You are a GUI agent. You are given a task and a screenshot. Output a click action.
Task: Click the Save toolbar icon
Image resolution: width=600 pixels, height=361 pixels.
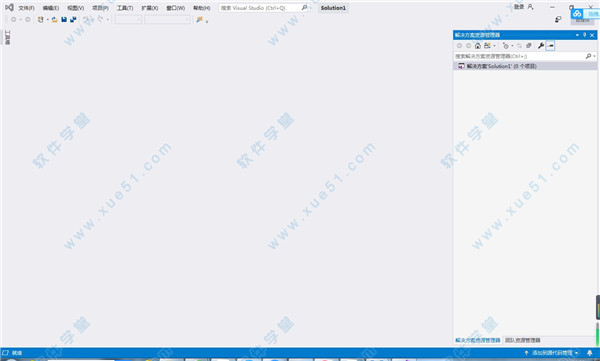64,19
